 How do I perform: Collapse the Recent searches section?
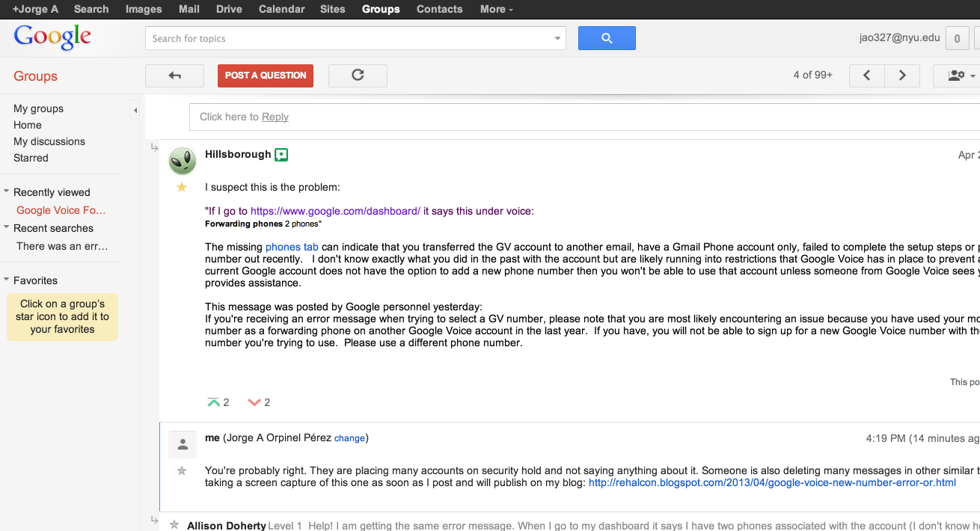7,228
